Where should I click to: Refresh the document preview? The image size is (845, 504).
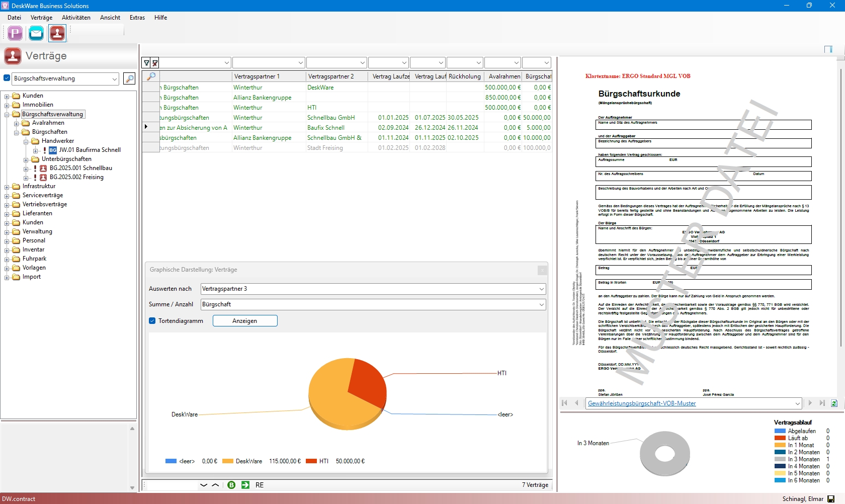tap(834, 403)
